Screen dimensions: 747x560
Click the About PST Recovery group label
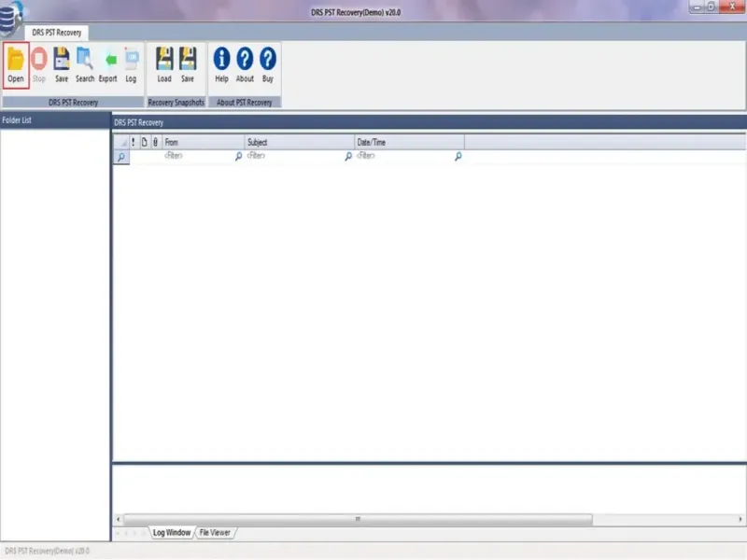(245, 103)
